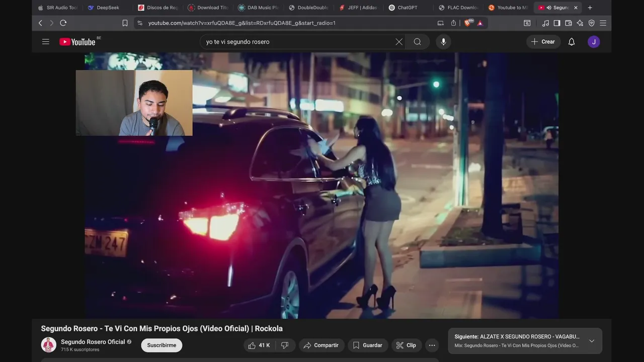This screenshot has height=362, width=644.
Task: Click the Siguiente: ALZATE X SEGUNDO ROSERO text
Action: click(517, 336)
